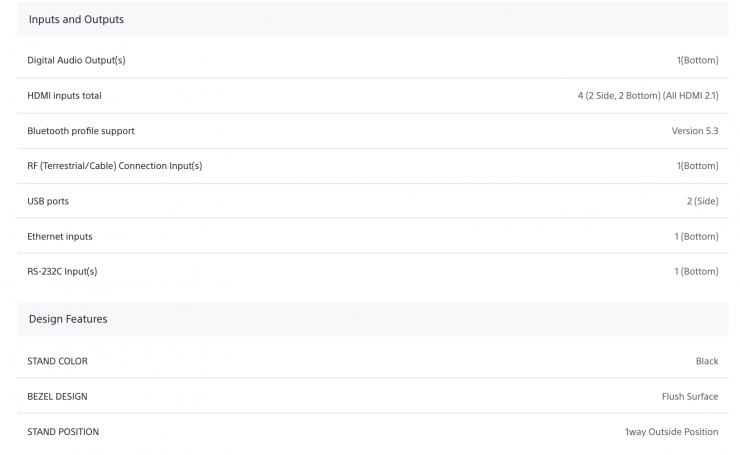Select the Version 5.3 Bluetooth value

pos(694,131)
